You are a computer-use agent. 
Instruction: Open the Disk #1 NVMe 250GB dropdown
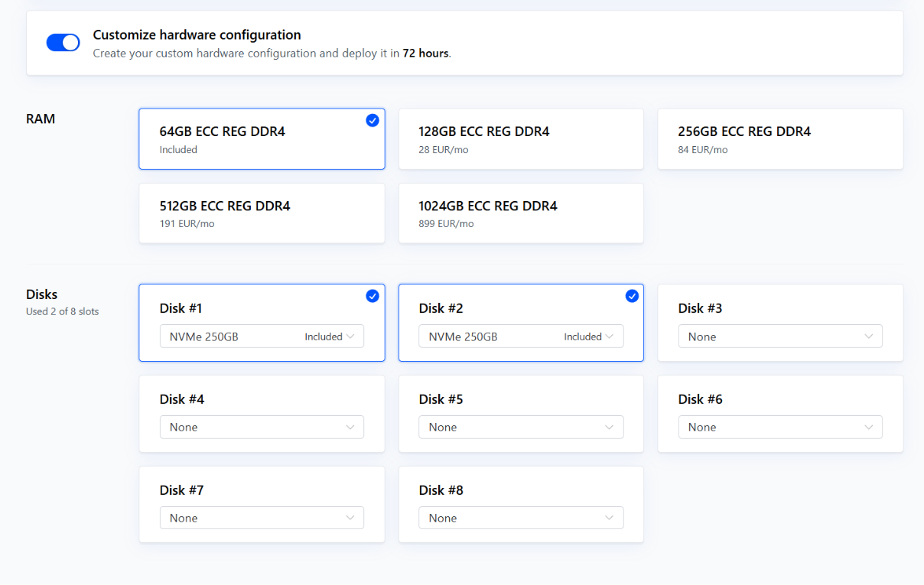point(262,336)
